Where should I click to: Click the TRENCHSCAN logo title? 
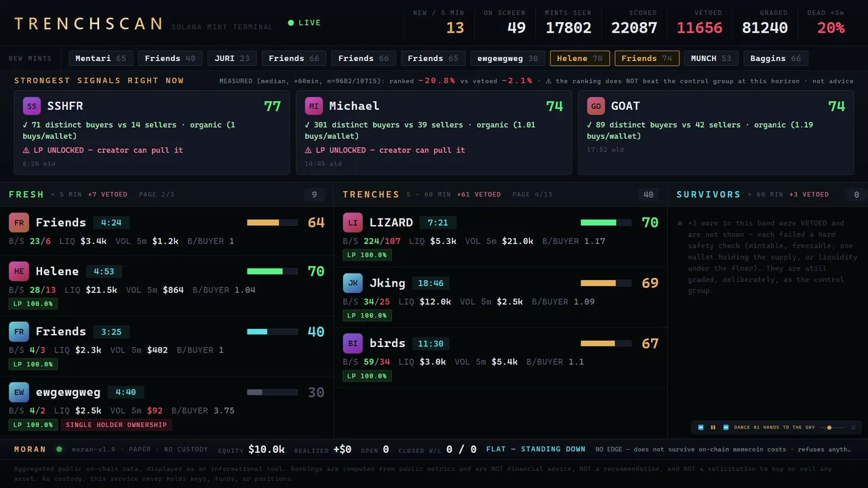pyautogui.click(x=89, y=24)
